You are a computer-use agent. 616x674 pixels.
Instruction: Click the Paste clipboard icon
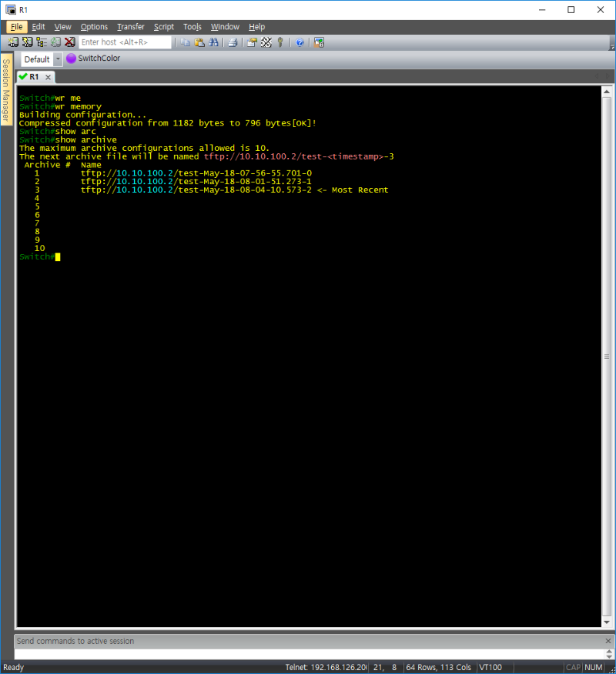click(x=199, y=42)
